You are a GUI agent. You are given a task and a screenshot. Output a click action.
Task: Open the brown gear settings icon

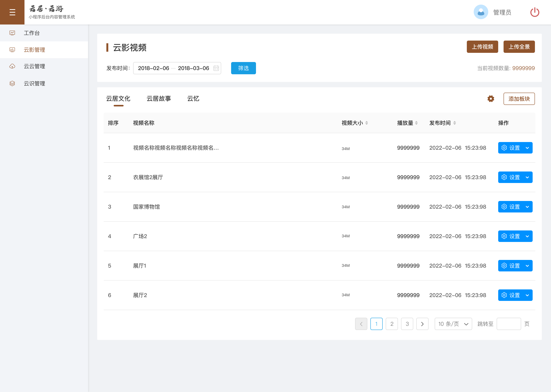pos(491,99)
